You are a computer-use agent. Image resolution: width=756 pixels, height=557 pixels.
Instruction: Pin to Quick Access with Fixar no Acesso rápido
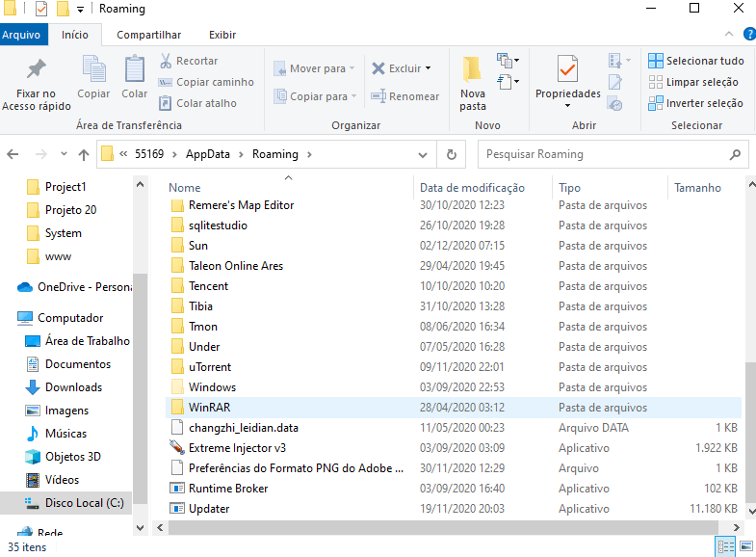(37, 85)
